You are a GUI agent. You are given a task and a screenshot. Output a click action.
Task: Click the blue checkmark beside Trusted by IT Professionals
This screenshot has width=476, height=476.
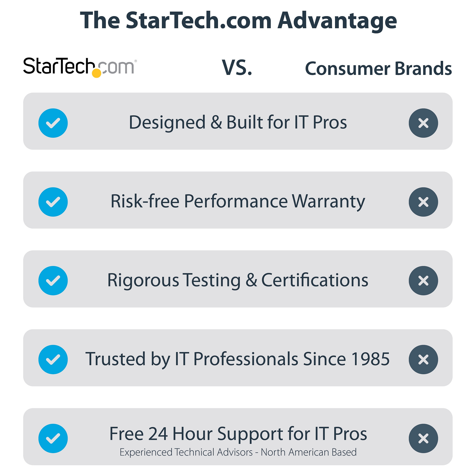[53, 359]
